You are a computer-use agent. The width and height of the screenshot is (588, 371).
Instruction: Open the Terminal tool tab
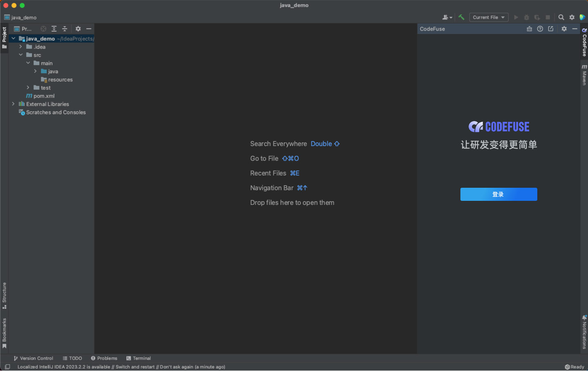139,358
